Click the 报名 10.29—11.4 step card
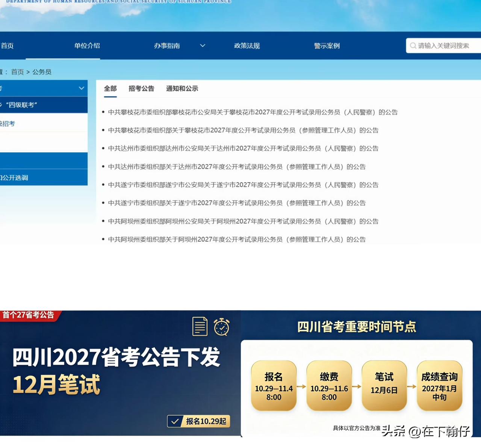 click(274, 386)
